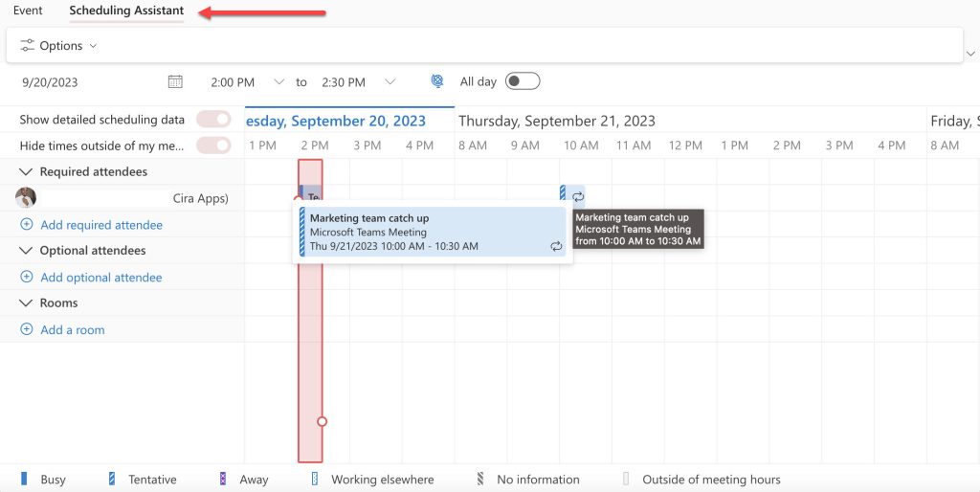This screenshot has height=492, width=980.
Task: Collapse the Optional attendees section
Action: coord(27,251)
